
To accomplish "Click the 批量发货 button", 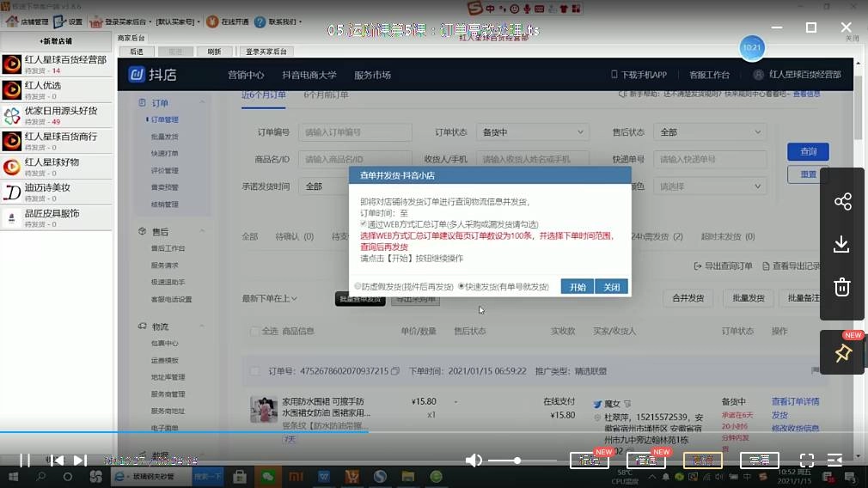I will click(749, 298).
